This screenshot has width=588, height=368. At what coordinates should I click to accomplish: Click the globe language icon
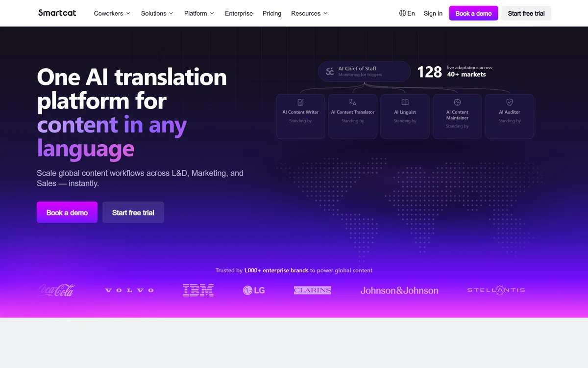click(x=402, y=13)
